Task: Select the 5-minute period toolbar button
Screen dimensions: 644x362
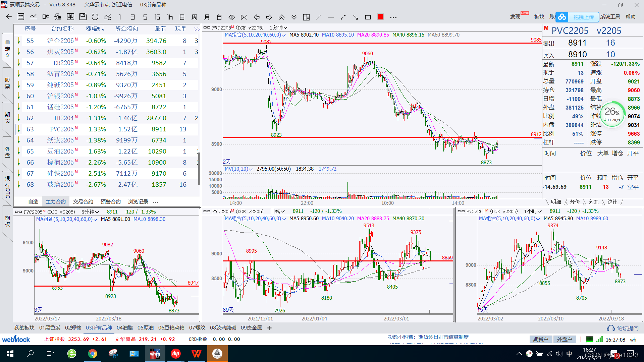Action: 145,17
